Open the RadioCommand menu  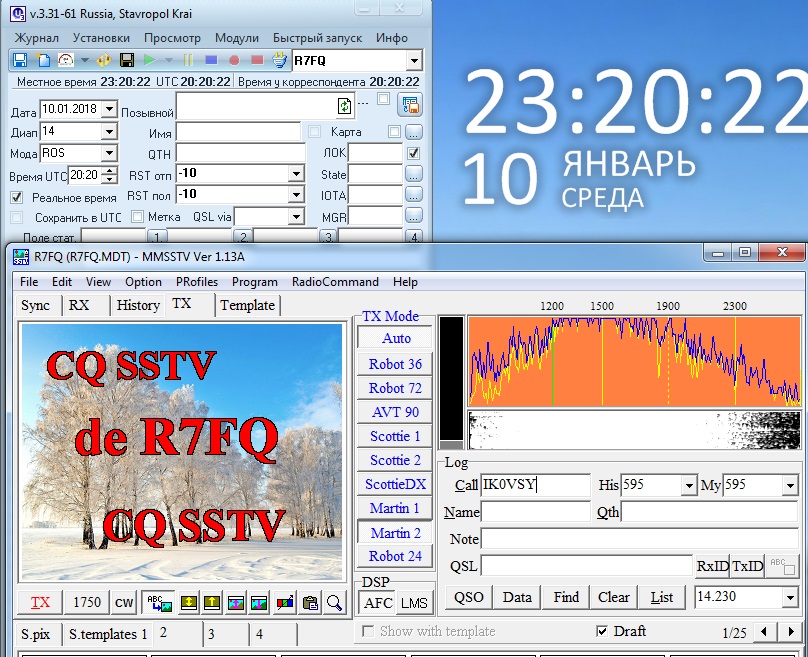(x=335, y=282)
